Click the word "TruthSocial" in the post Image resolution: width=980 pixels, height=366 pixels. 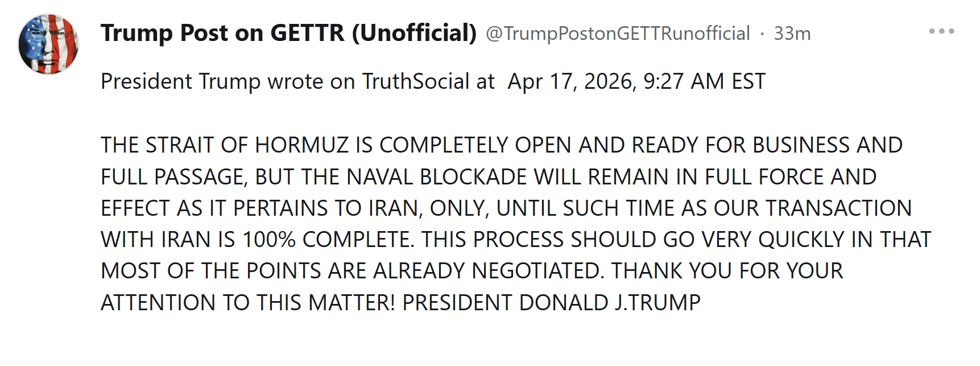point(416,81)
